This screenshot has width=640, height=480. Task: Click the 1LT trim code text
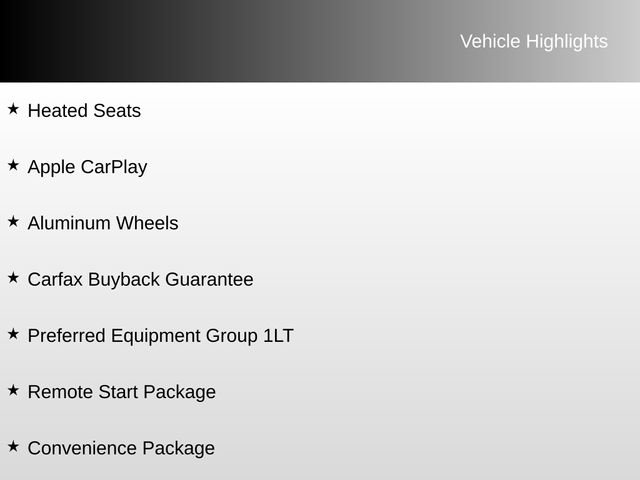(x=278, y=335)
